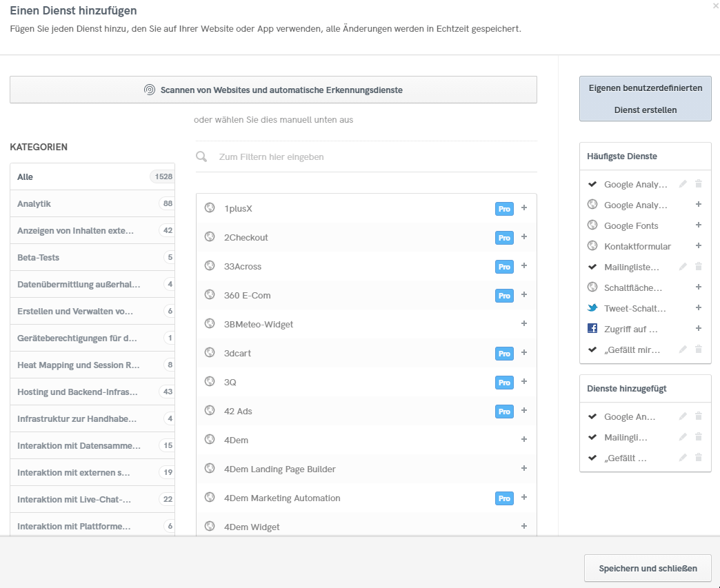Click the Pro badge on 1plusX
This screenshot has height=588, width=720.
[x=504, y=209]
